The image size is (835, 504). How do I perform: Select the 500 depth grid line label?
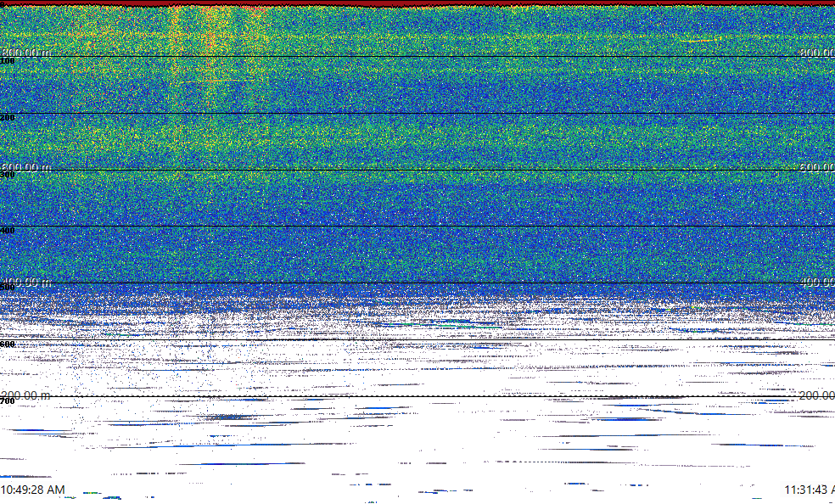8,288
